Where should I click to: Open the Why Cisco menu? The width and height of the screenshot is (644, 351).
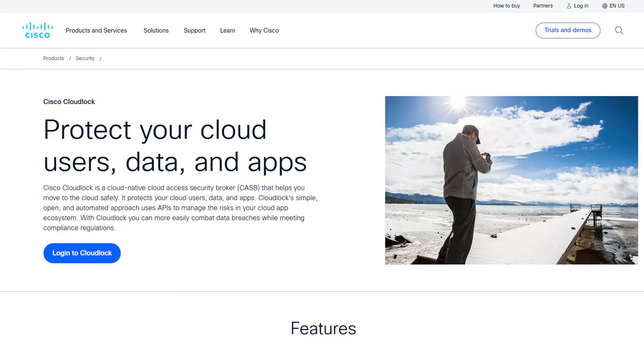point(264,30)
